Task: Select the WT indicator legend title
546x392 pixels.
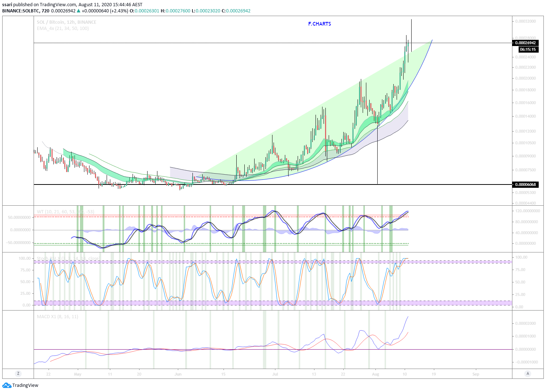Action: tap(65, 212)
